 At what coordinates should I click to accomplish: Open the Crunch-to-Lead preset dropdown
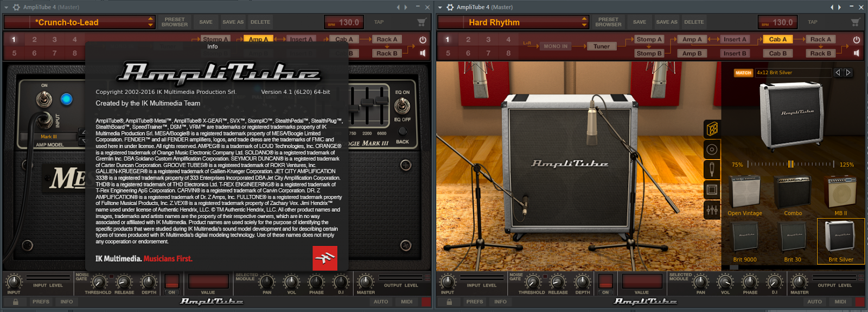click(x=79, y=22)
